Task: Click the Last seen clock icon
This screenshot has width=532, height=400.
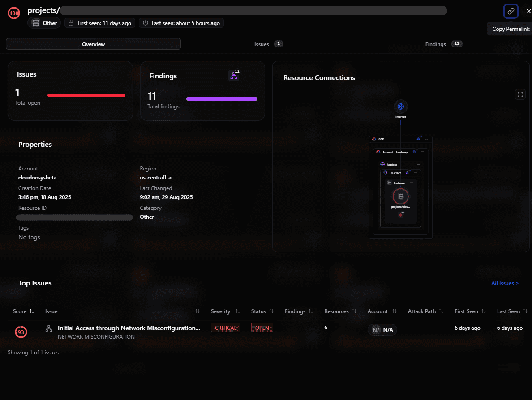Action: tap(146, 23)
